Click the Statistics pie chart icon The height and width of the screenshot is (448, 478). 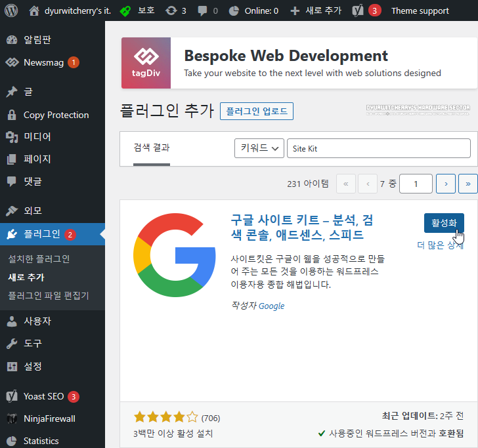[x=12, y=441]
